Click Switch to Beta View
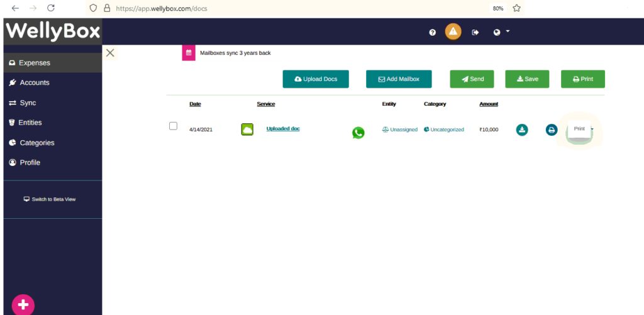 (50, 199)
